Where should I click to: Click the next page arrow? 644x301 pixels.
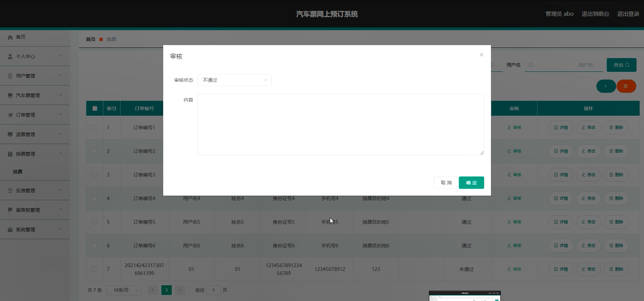tap(180, 290)
